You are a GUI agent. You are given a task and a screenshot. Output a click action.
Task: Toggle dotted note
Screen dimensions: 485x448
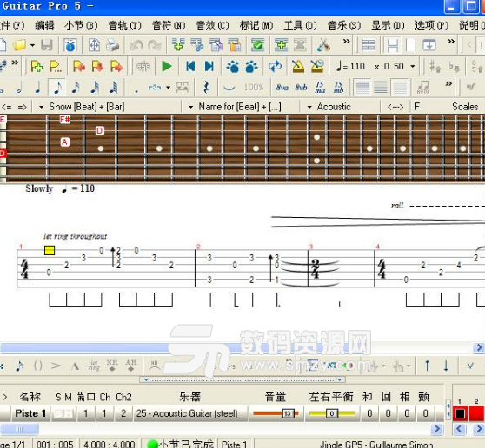pyautogui.click(x=136, y=91)
